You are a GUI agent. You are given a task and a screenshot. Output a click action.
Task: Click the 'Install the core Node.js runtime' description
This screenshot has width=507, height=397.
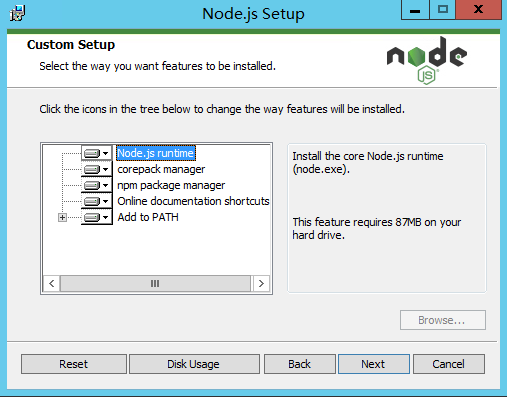point(368,163)
